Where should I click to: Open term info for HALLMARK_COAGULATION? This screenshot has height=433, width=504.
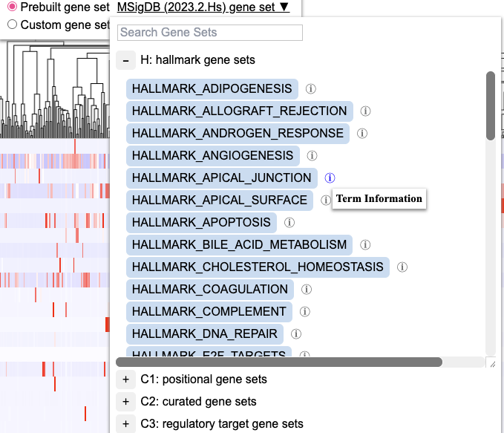point(307,289)
